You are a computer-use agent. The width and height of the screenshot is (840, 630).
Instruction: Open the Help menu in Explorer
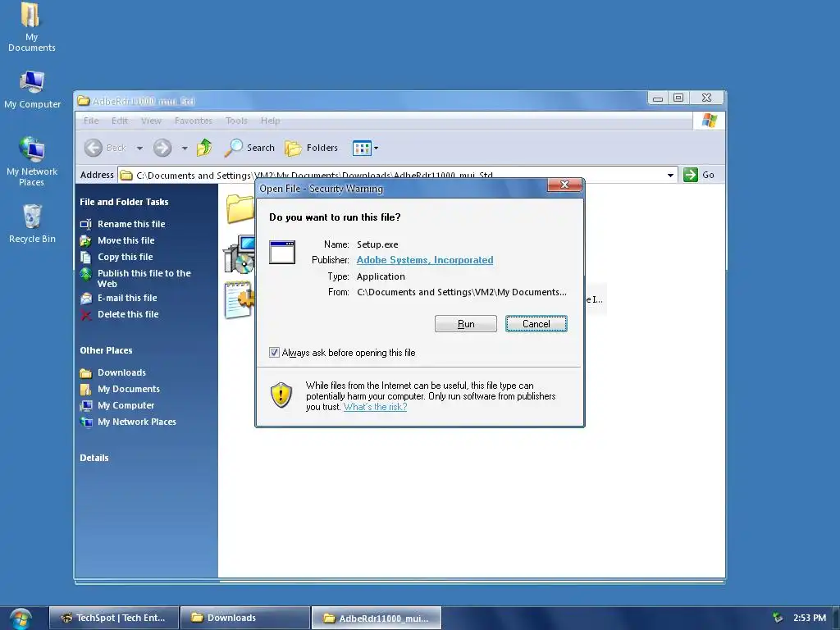point(271,121)
